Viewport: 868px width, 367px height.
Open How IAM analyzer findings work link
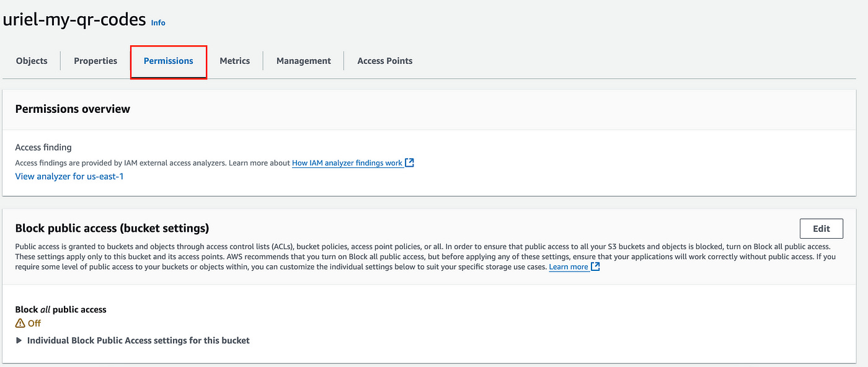(x=347, y=163)
